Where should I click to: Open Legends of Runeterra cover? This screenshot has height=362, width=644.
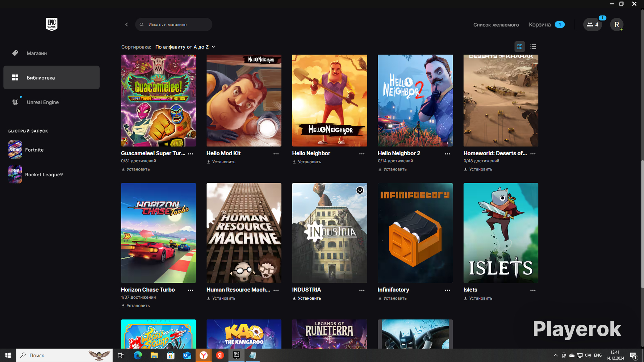[330, 334]
